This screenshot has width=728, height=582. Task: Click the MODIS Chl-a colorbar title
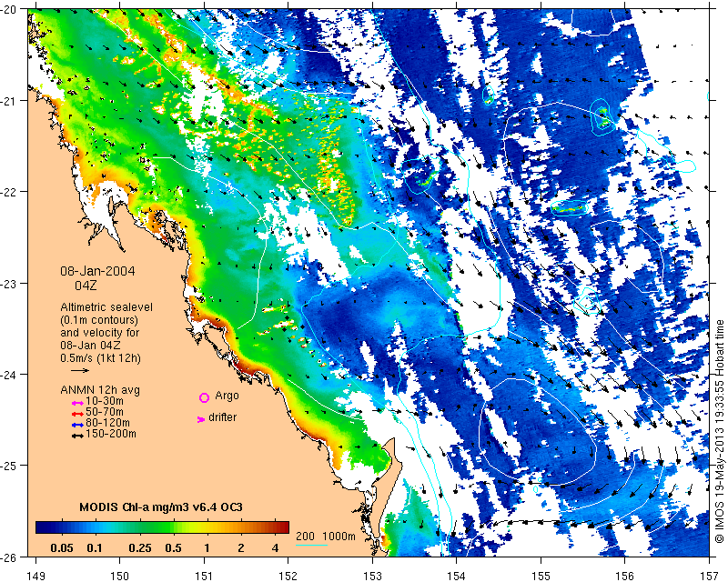(161, 507)
